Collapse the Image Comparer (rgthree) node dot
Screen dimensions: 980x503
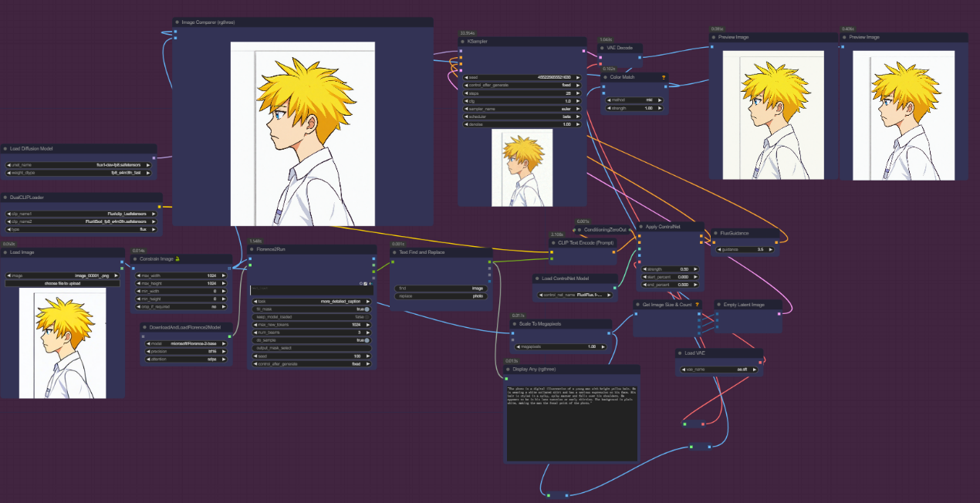[x=177, y=22]
